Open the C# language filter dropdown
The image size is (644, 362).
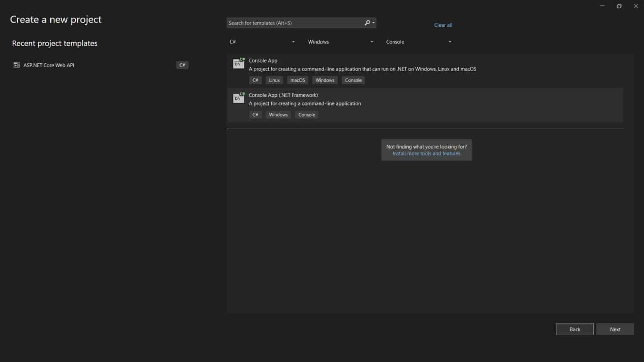(262, 42)
